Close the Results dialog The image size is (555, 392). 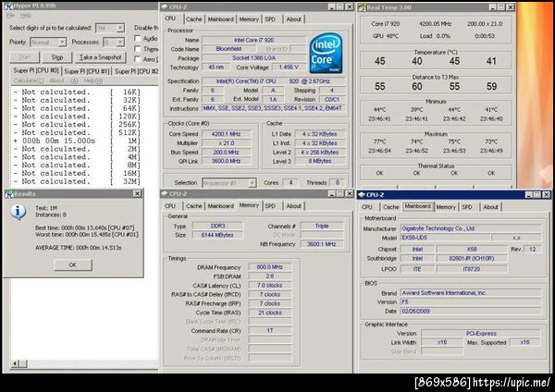(137, 193)
